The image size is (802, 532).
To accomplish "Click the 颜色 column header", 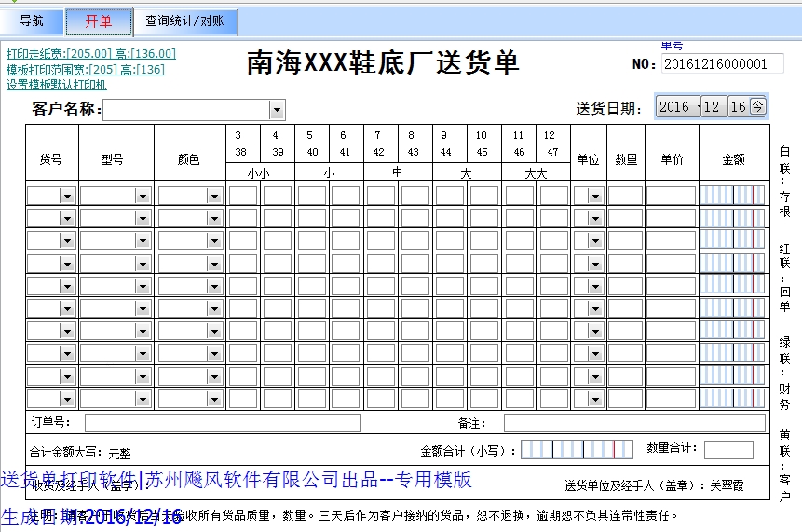I will click(188, 159).
